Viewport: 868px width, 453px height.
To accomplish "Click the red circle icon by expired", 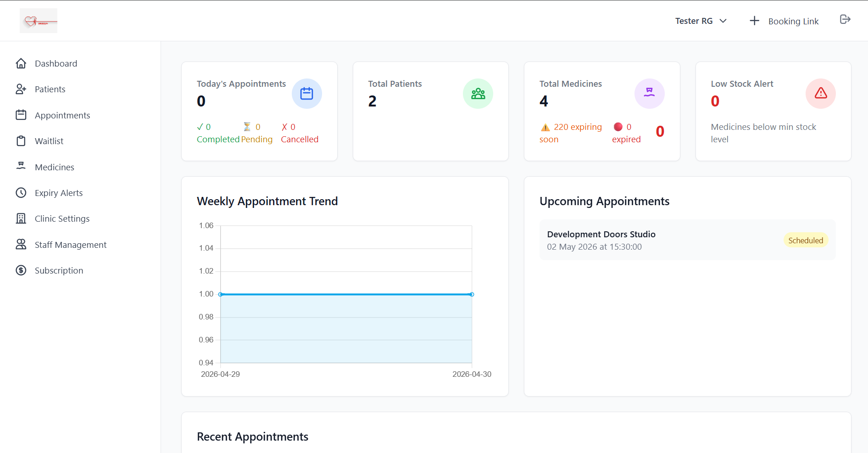I will [618, 127].
